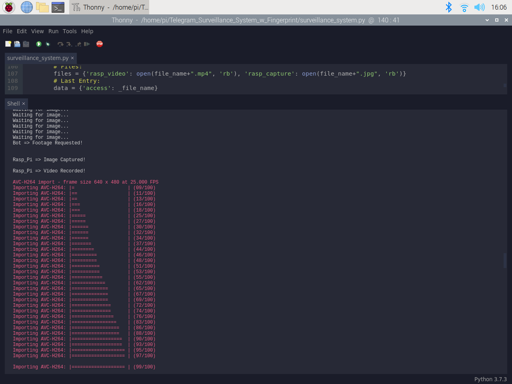
Task: Select the surveillance_system.py editor tab
Action: tap(38, 58)
